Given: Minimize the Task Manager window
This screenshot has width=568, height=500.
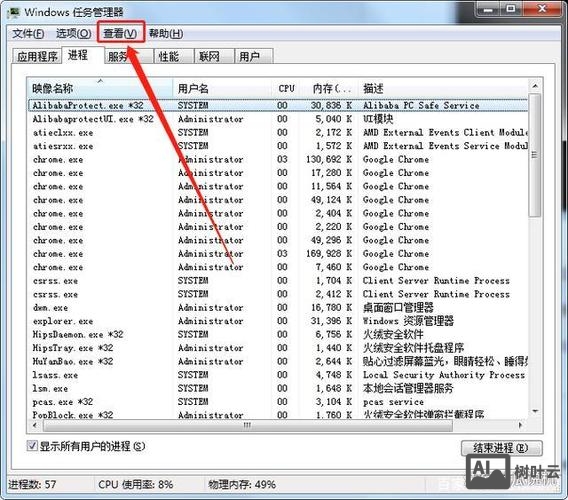Looking at the screenshot, I should tap(488, 9).
